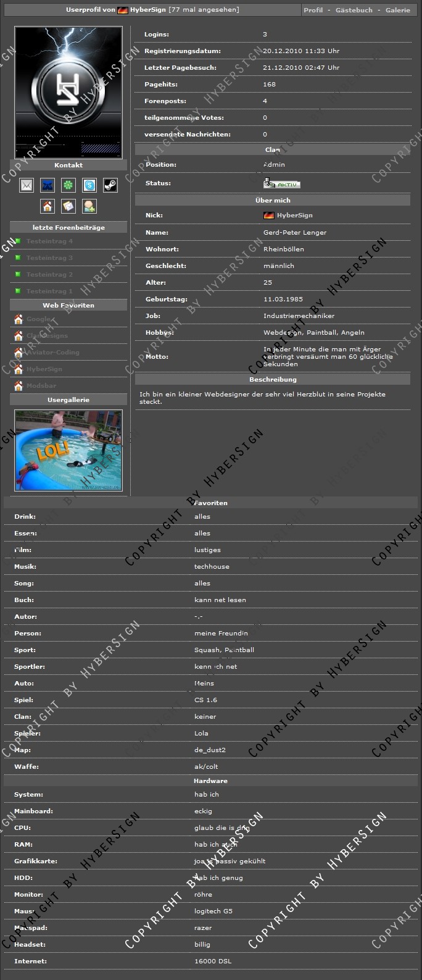Click the name Gerd-Peter Lenger

pos(295,232)
